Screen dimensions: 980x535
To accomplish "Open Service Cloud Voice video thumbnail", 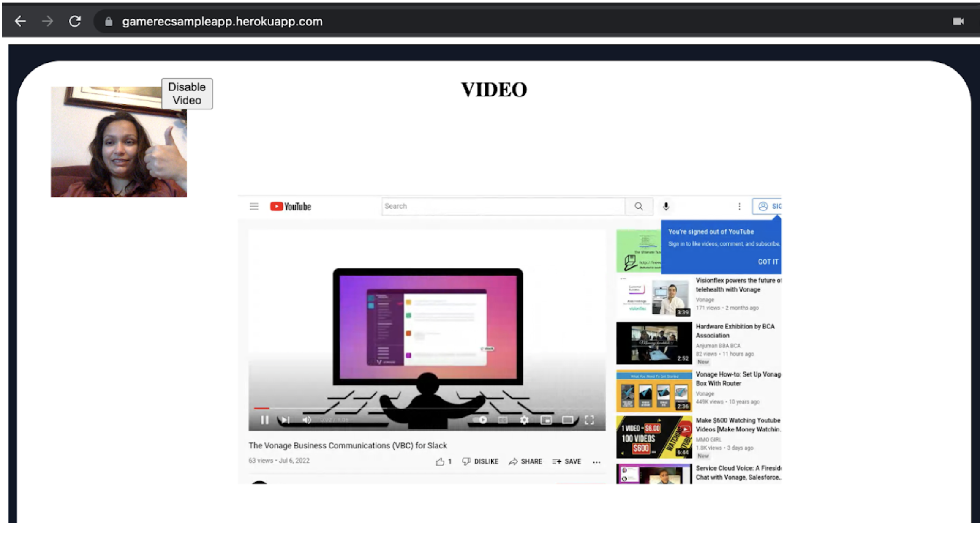I will tap(654, 474).
